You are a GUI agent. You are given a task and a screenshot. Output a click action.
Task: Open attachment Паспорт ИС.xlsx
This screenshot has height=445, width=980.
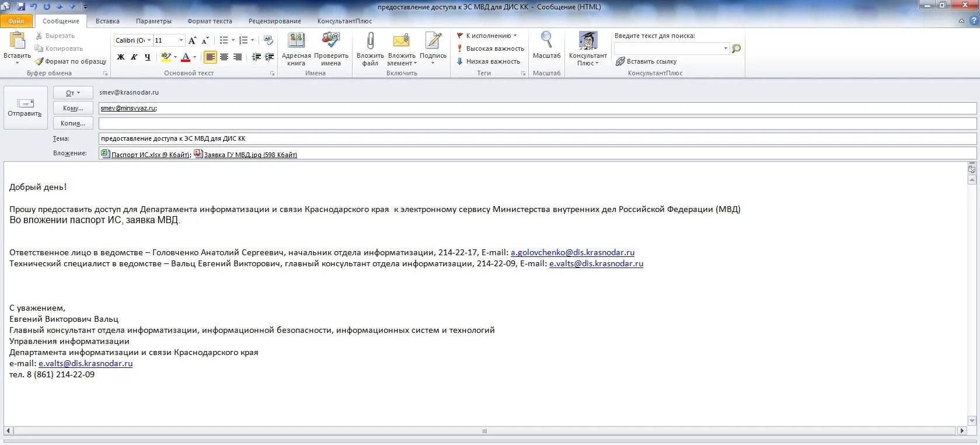pos(146,154)
